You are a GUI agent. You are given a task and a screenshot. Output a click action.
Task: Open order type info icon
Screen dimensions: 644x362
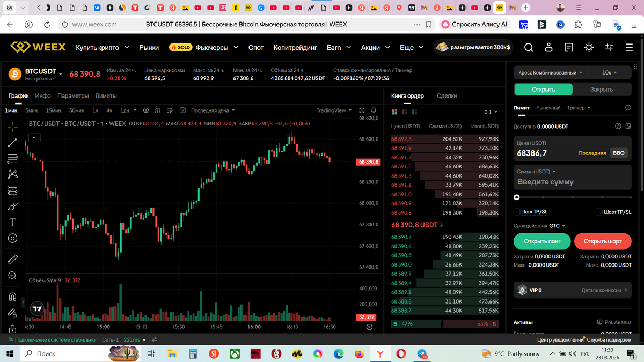628,108
